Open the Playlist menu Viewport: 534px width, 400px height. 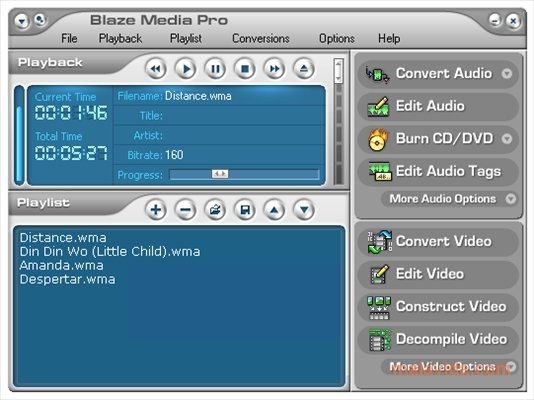coord(186,38)
